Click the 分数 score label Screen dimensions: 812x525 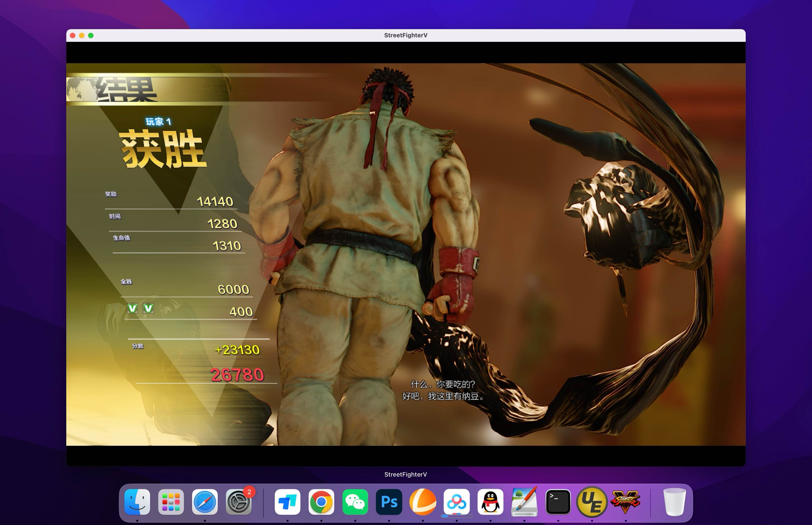pos(138,346)
